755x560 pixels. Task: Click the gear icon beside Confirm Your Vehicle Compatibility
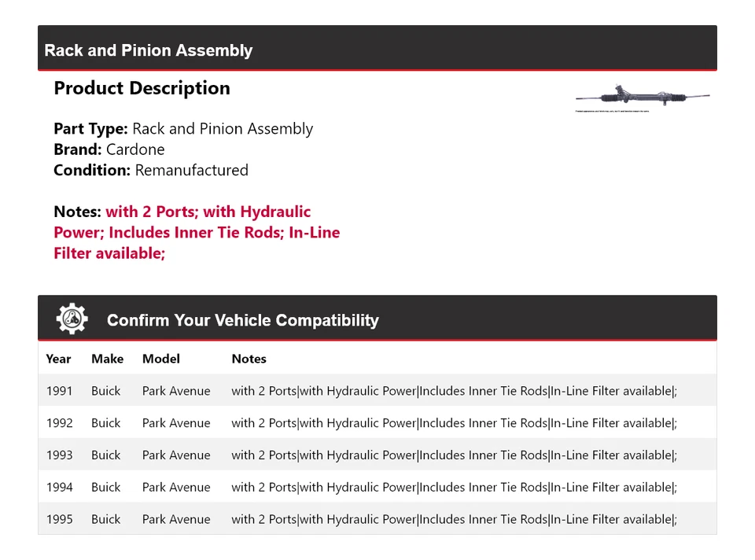click(72, 319)
